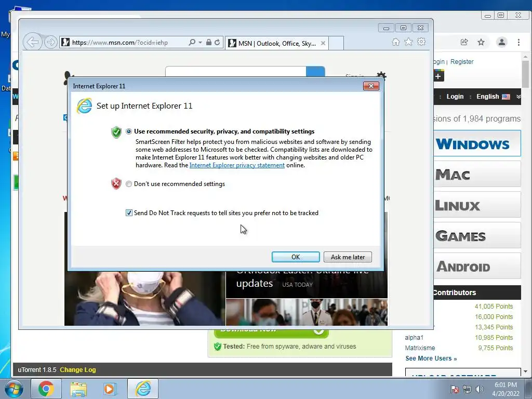Click the network tray icon
The image size is (532, 399).
click(467, 389)
